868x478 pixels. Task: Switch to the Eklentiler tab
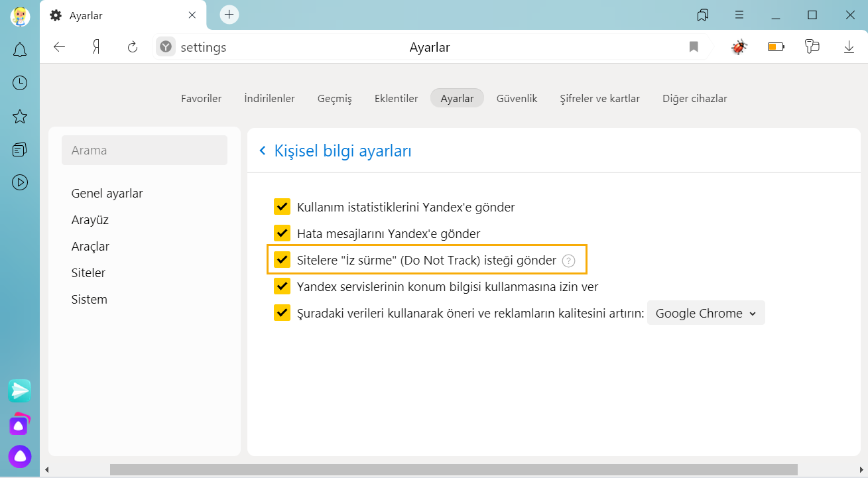tap(396, 98)
